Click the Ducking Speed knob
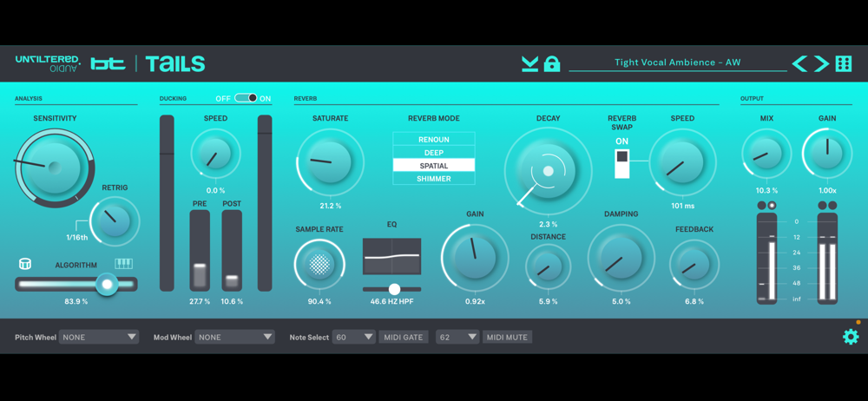The height and width of the screenshot is (401, 868). click(216, 154)
